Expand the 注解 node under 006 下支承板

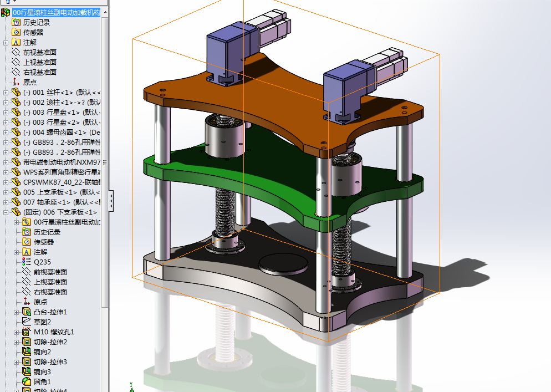16,252
